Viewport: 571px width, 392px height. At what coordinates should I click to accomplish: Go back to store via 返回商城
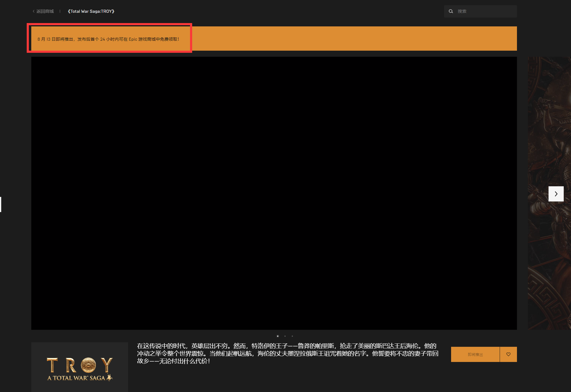click(x=43, y=11)
